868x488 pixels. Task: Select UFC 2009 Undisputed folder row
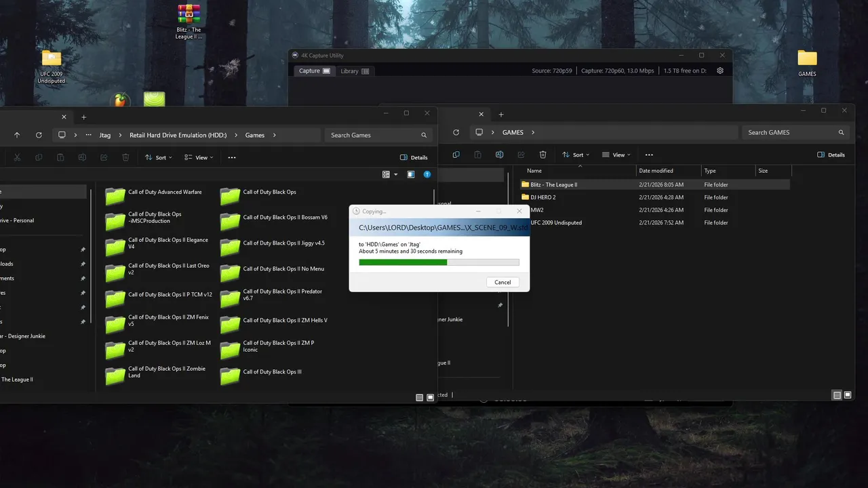tap(654, 222)
